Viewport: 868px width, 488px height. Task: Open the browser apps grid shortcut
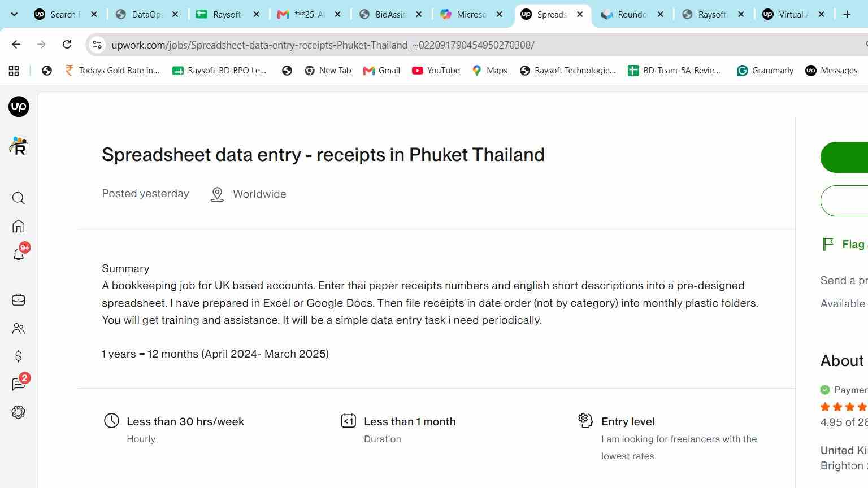[14, 71]
